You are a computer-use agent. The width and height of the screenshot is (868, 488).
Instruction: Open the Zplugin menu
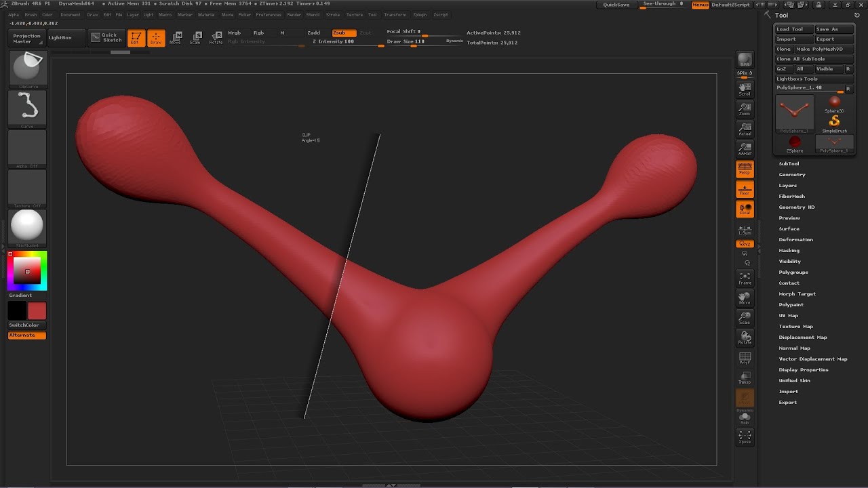pyautogui.click(x=420, y=14)
